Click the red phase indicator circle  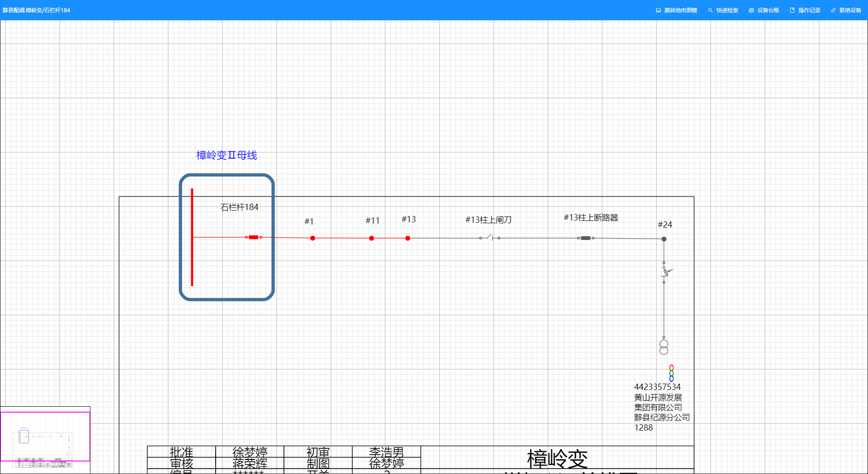(671, 368)
